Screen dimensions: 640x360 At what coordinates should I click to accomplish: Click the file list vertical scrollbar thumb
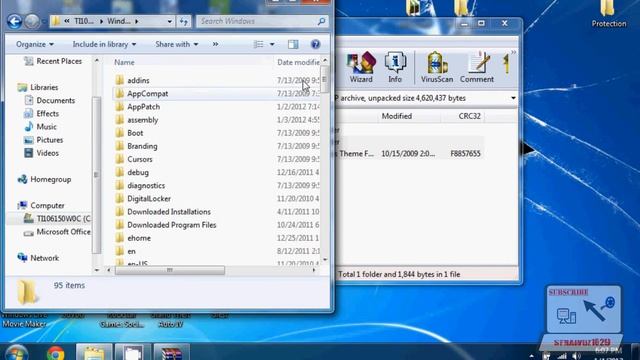click(x=324, y=80)
